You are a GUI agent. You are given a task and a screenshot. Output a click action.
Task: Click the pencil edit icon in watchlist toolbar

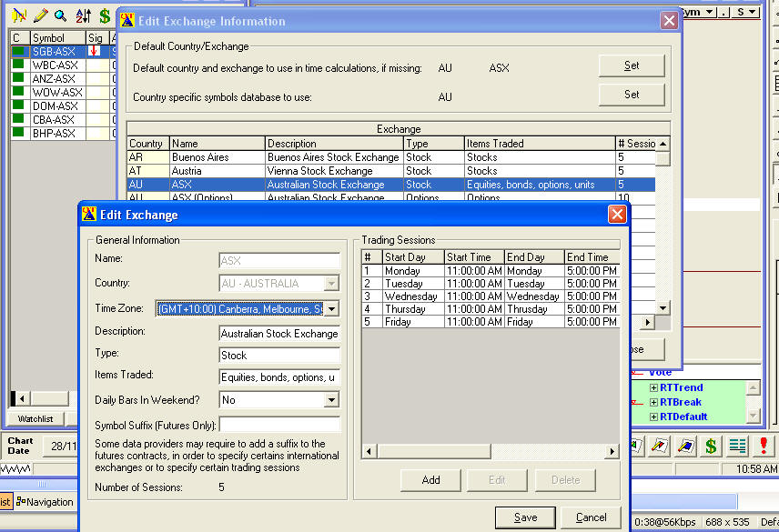click(x=40, y=15)
